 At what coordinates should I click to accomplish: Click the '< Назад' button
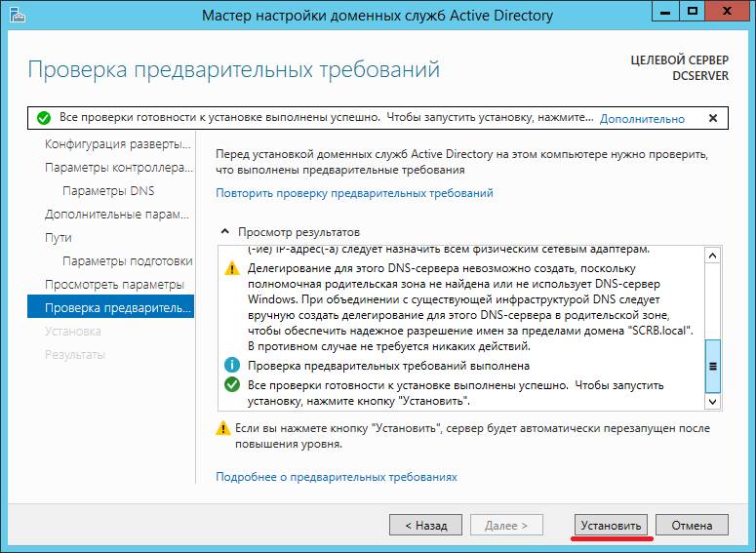click(418, 525)
